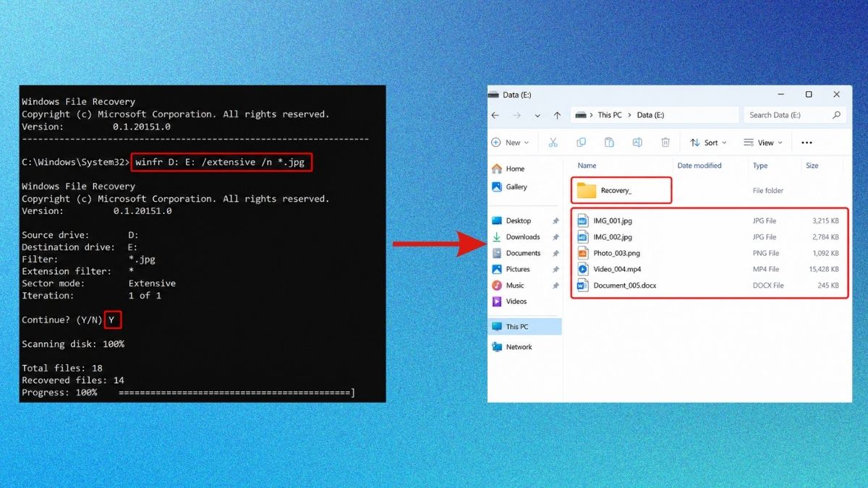The width and height of the screenshot is (868, 488).
Task: Select the Desktop folder icon in the sidebar
Action: pyautogui.click(x=497, y=221)
